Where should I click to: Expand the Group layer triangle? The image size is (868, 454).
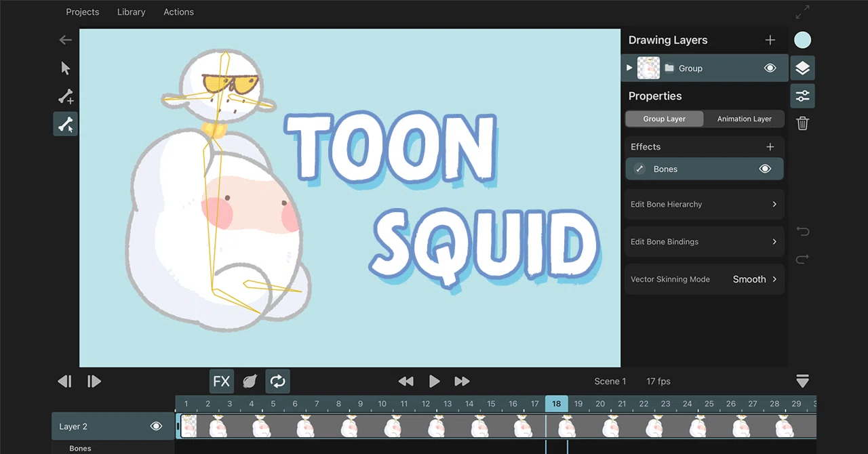pos(629,68)
